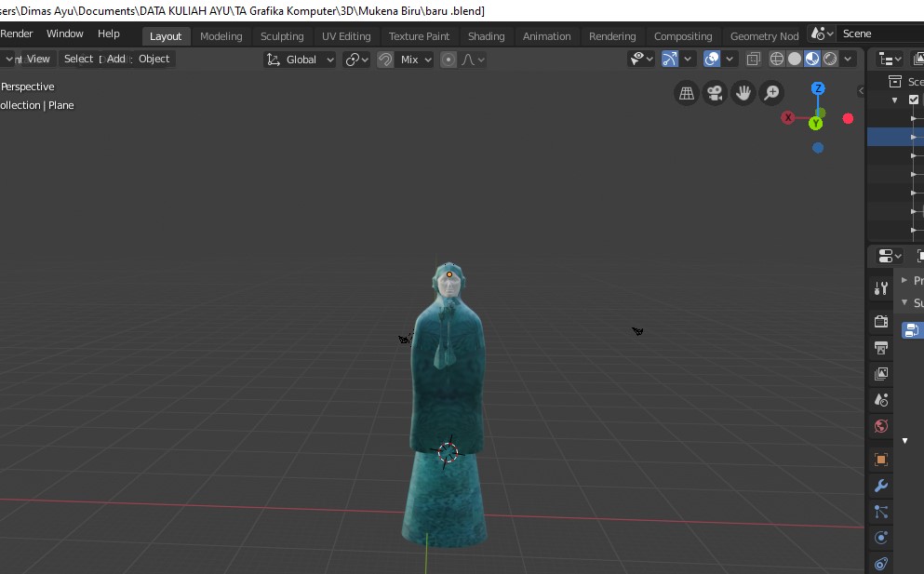The width and height of the screenshot is (924, 574).
Task: Toggle snapping magnet button
Action: pyautogui.click(x=385, y=60)
